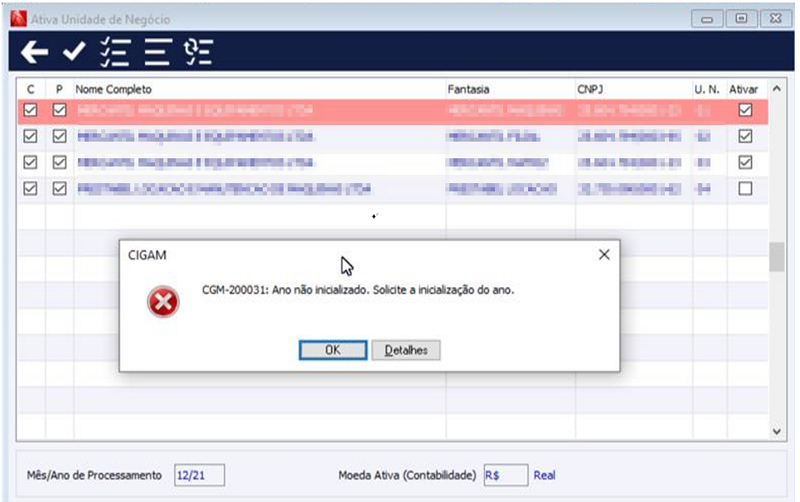800x502 pixels.
Task: Toggle the P checkbox in the second row
Action: coord(60,136)
